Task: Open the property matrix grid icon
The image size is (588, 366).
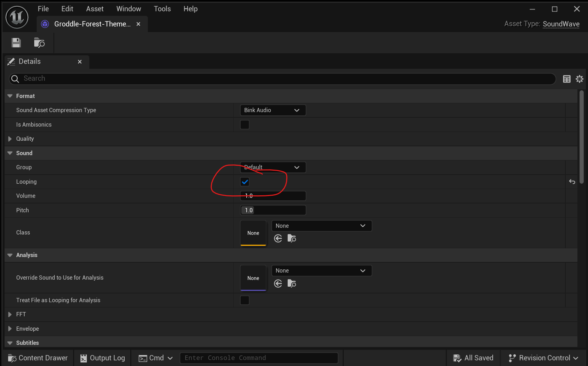Action: [567, 79]
